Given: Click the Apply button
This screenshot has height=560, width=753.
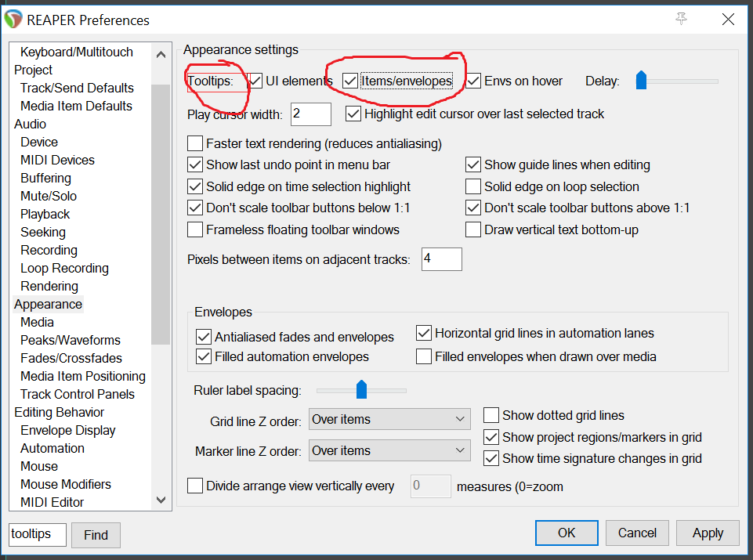Looking at the screenshot, I should click(708, 533).
